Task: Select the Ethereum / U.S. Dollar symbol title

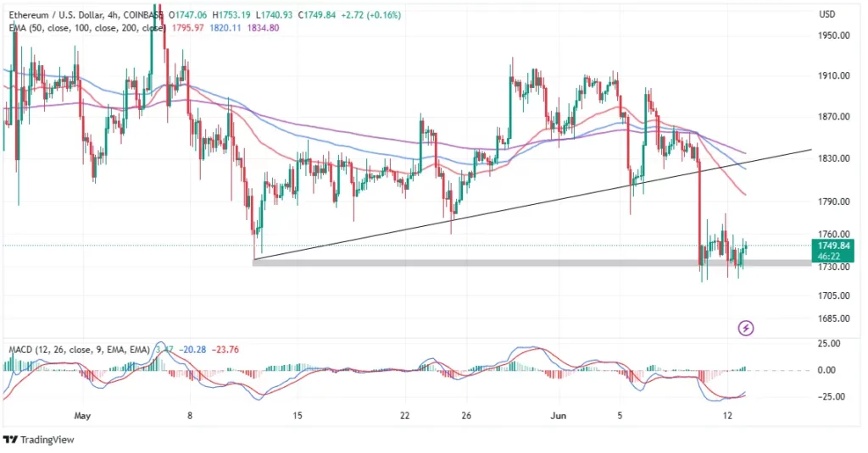Action: click(64, 15)
